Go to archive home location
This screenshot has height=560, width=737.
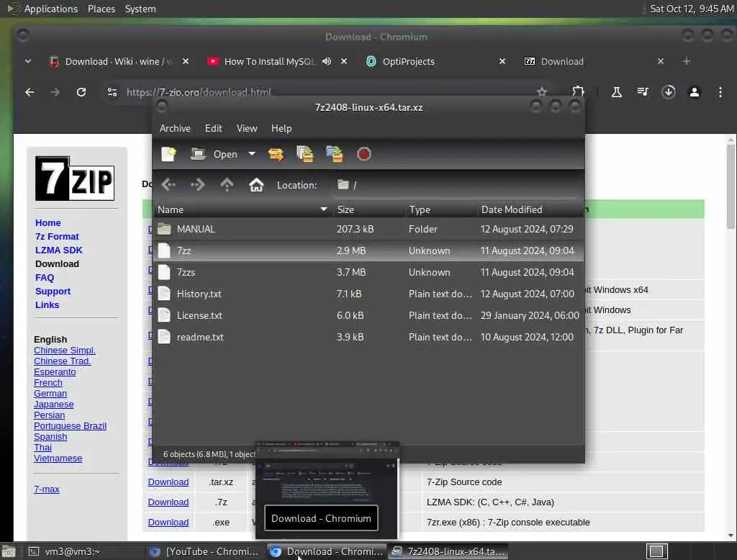point(256,185)
